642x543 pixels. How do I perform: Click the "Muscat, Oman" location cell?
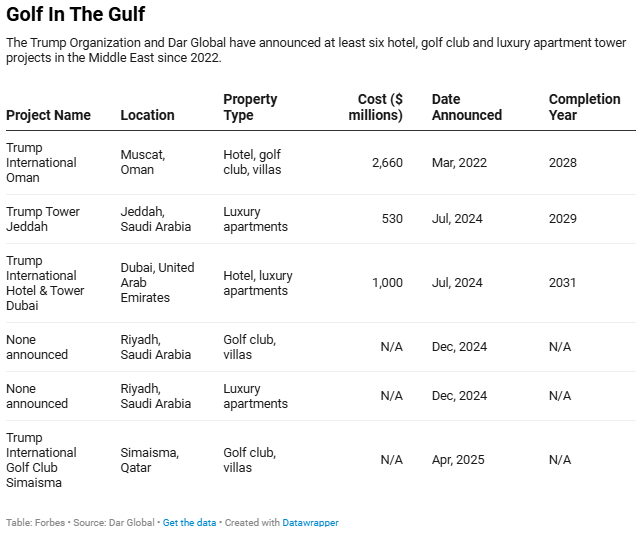[x=143, y=162]
